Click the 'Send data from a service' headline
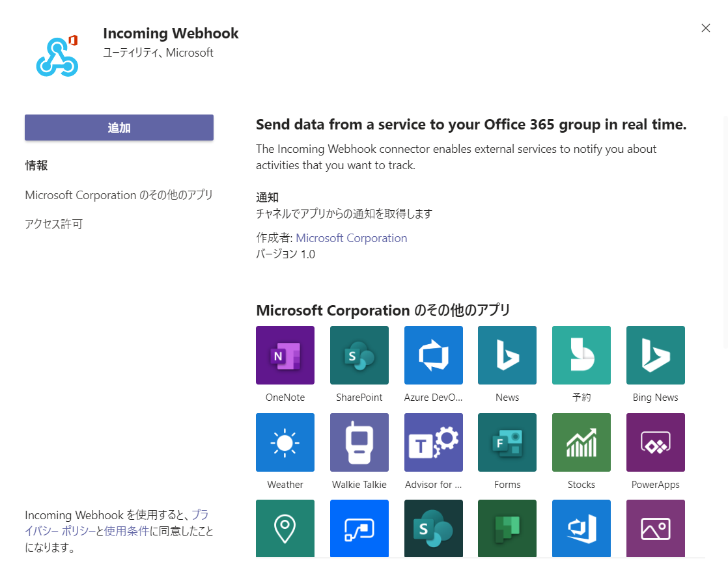Screen dimensions: 728x581 click(471, 124)
